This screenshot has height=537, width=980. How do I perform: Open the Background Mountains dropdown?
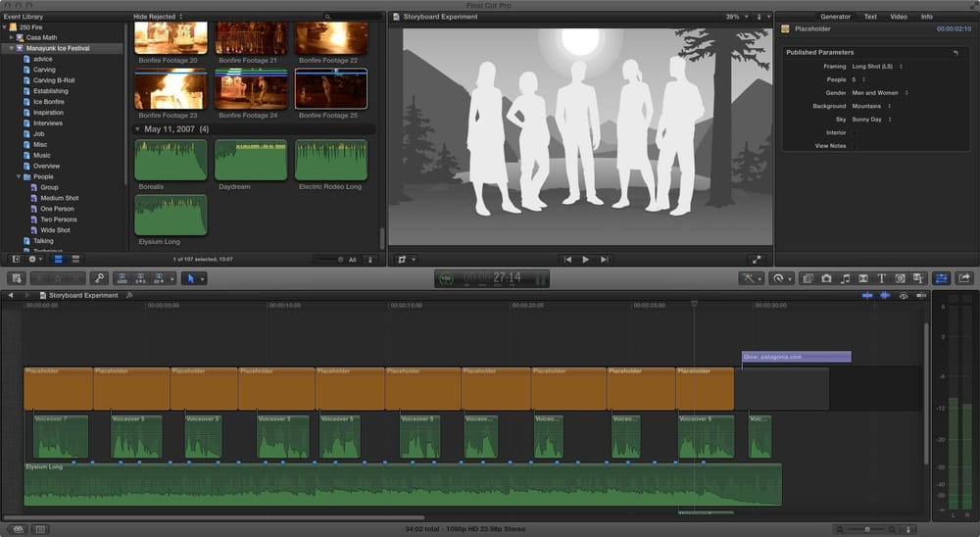pyautogui.click(x=871, y=106)
